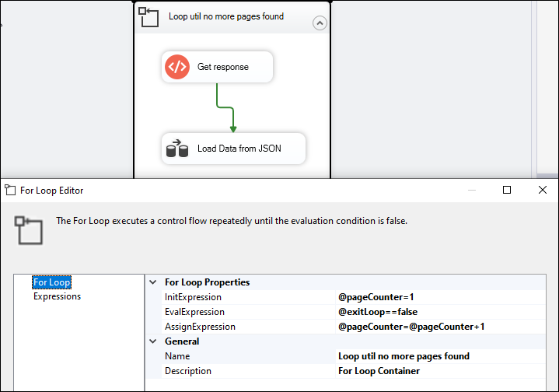Open the Expressions page in the left pane
The width and height of the screenshot is (559, 392).
[57, 296]
